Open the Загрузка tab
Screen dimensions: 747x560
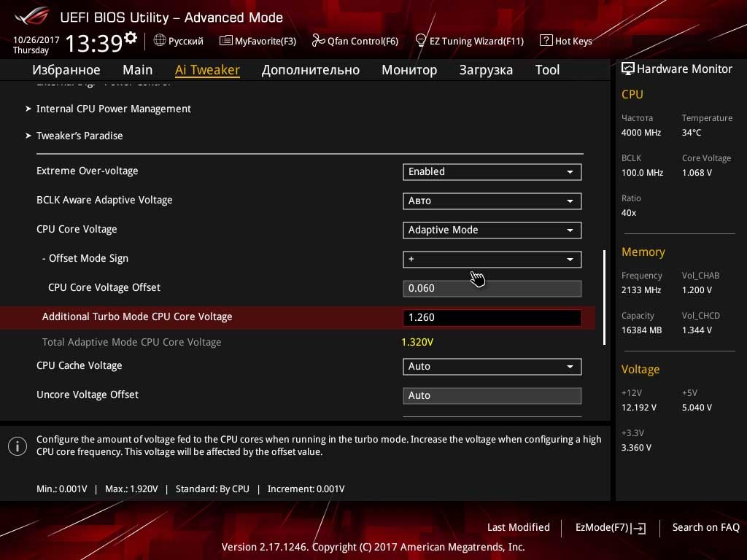pos(486,70)
